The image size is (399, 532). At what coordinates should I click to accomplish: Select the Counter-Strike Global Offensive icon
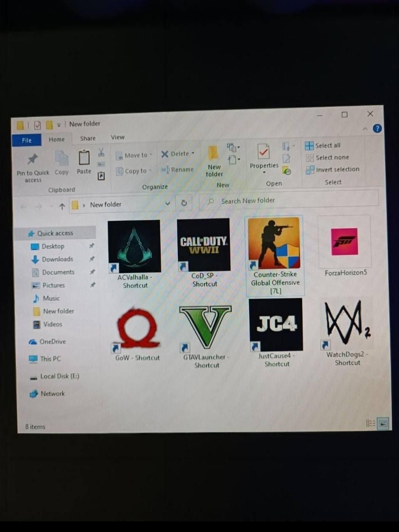[274, 243]
